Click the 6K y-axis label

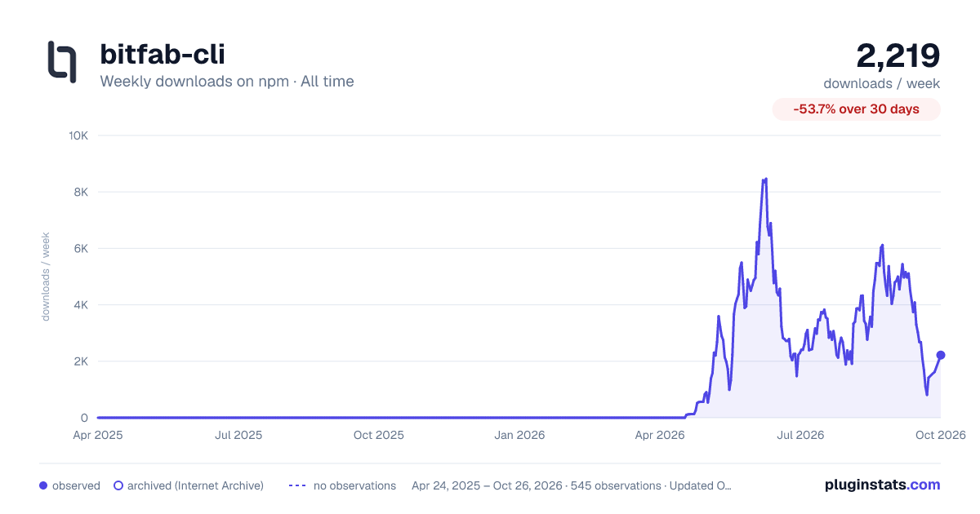(80, 248)
